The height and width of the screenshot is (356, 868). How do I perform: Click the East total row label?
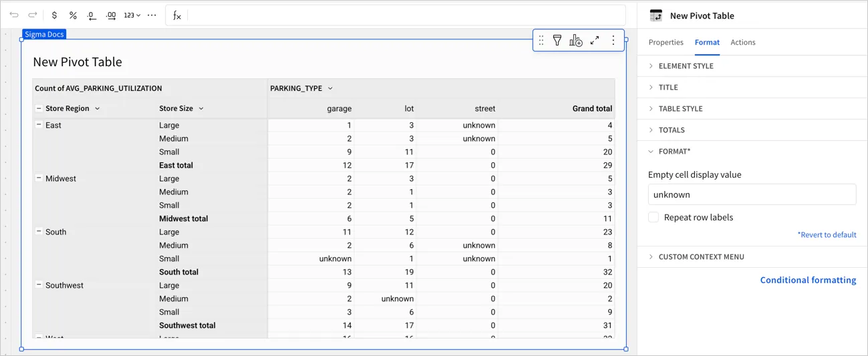(x=176, y=165)
